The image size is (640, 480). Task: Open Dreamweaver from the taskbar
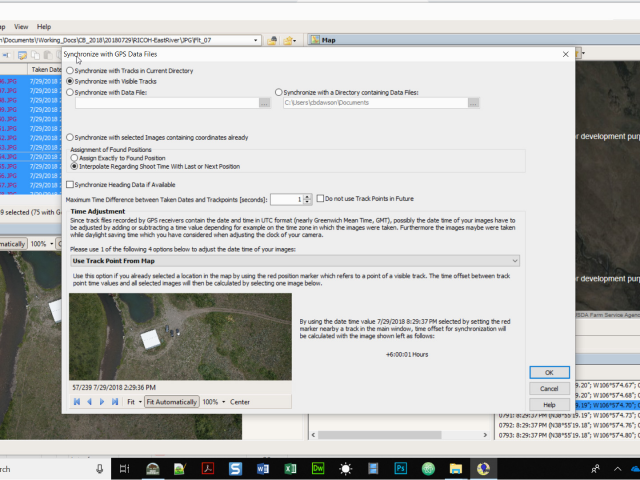pos(318,469)
